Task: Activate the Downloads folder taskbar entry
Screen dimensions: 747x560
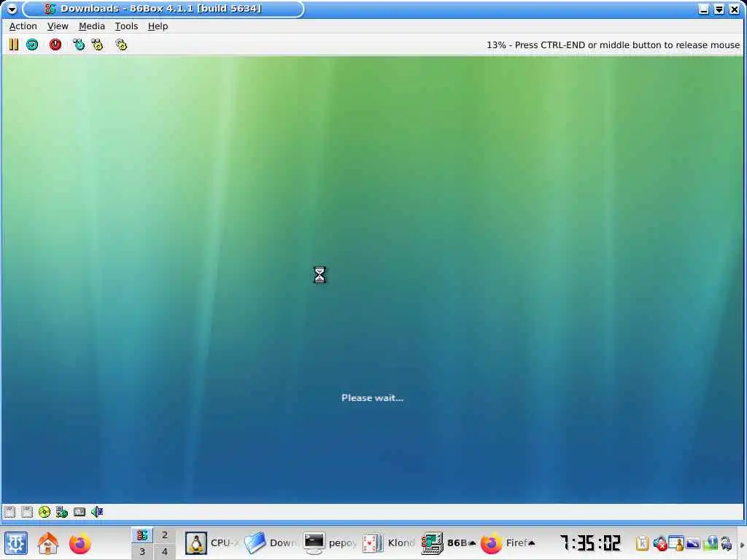Action: [271, 543]
